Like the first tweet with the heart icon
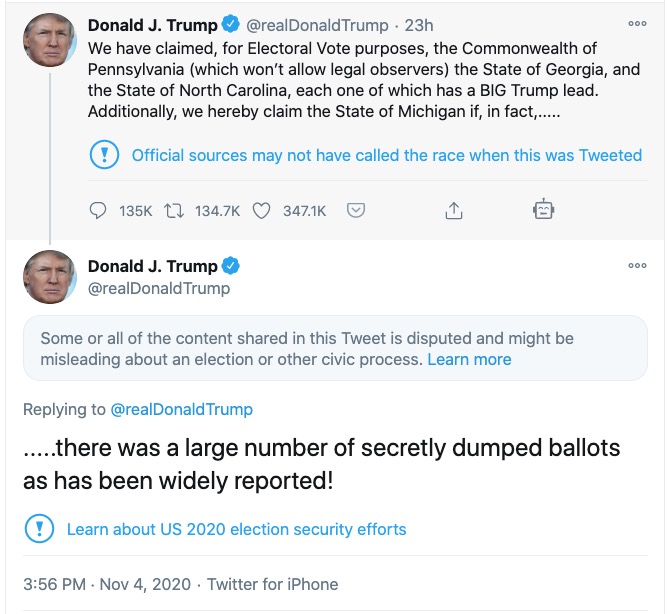667x614 pixels. click(x=262, y=211)
